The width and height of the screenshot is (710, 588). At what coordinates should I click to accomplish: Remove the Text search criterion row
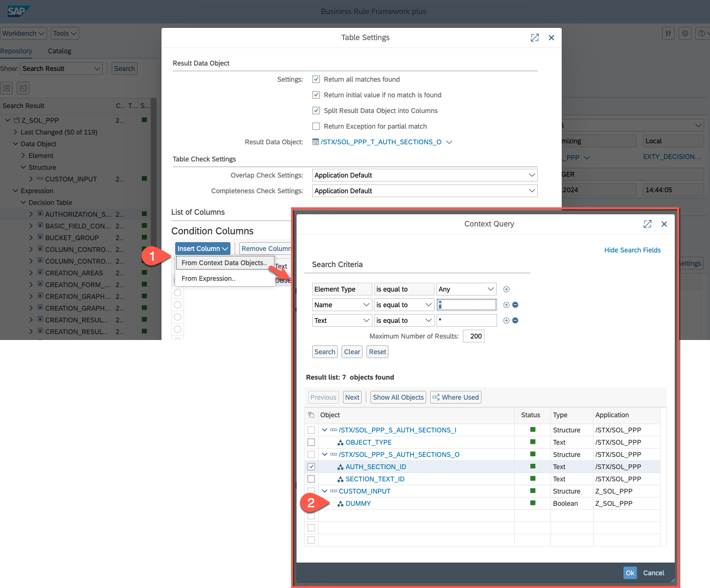(x=515, y=321)
